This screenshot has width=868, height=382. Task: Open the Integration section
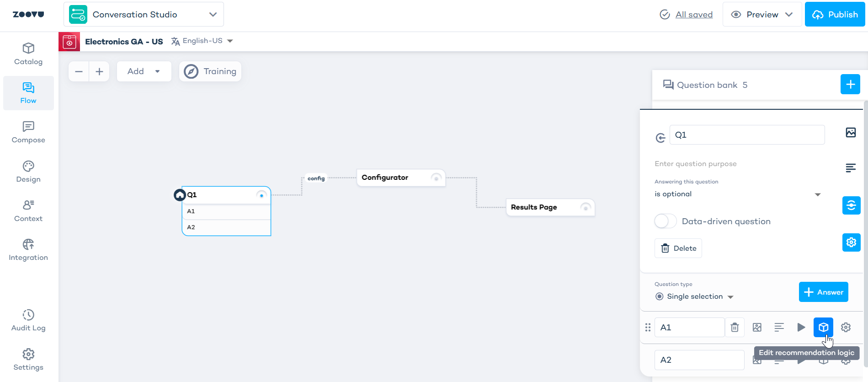click(x=28, y=250)
